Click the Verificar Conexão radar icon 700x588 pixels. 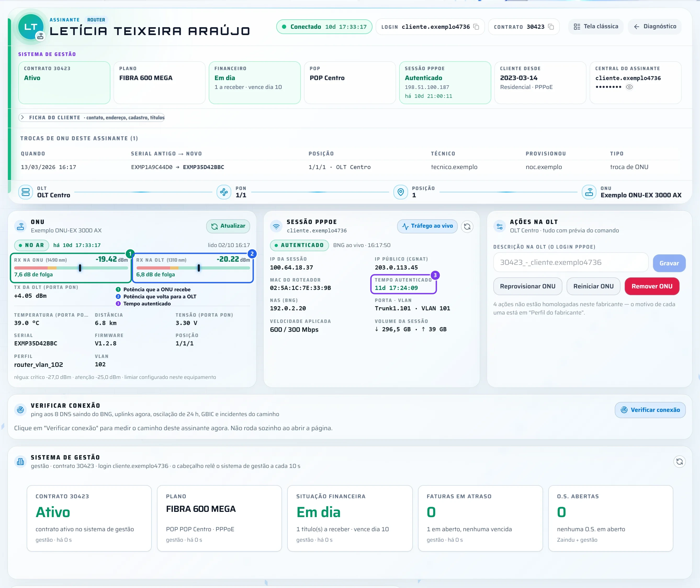tap(20, 410)
